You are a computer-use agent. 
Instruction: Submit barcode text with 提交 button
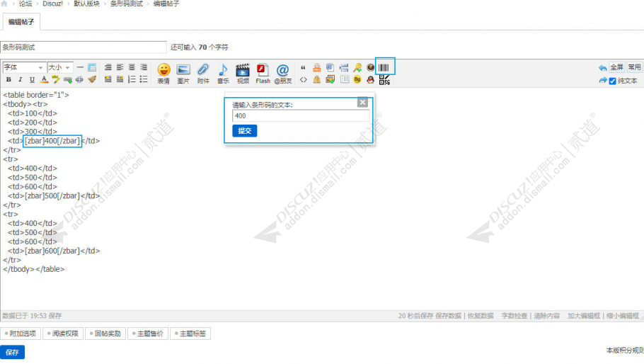pos(244,130)
